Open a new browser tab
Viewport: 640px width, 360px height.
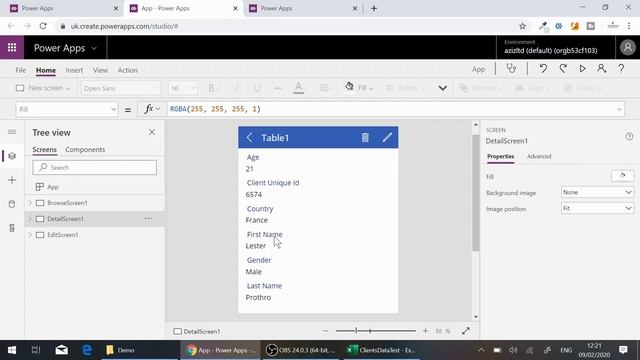click(x=374, y=8)
